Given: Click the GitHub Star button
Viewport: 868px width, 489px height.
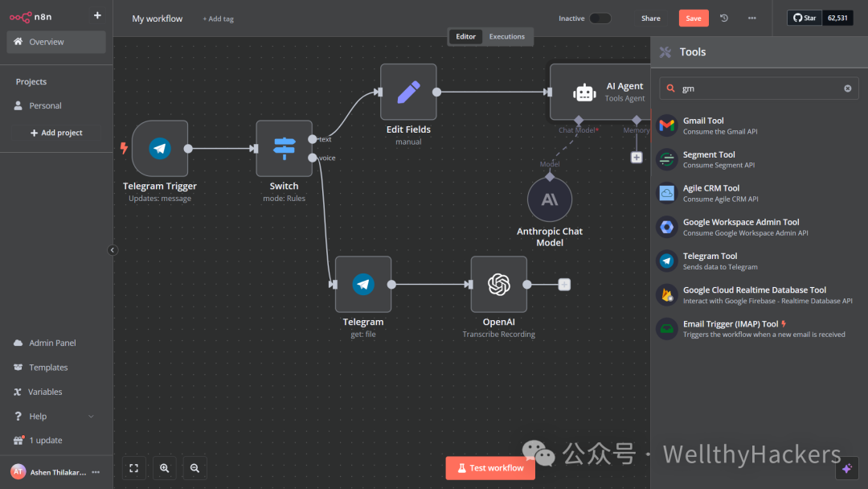Looking at the screenshot, I should (805, 18).
